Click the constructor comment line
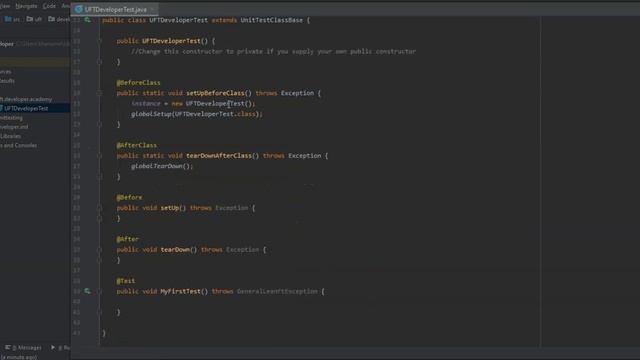This screenshot has height=360, width=640. [x=273, y=51]
